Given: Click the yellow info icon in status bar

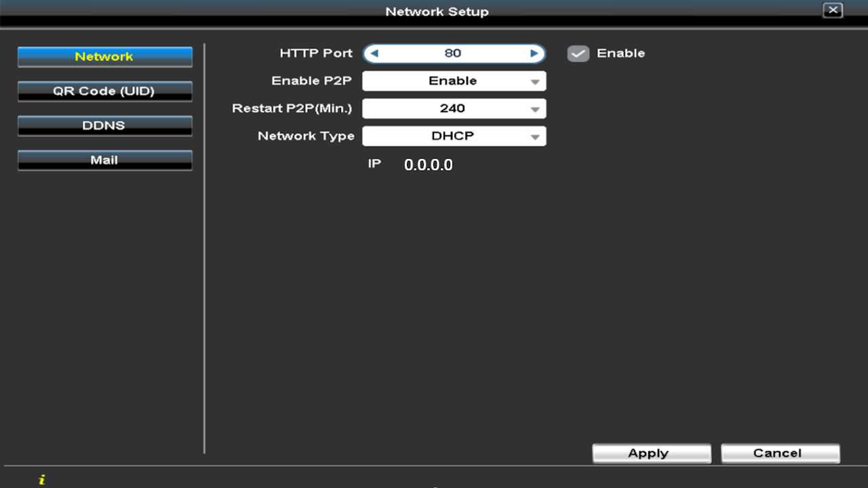Looking at the screenshot, I should click(42, 480).
